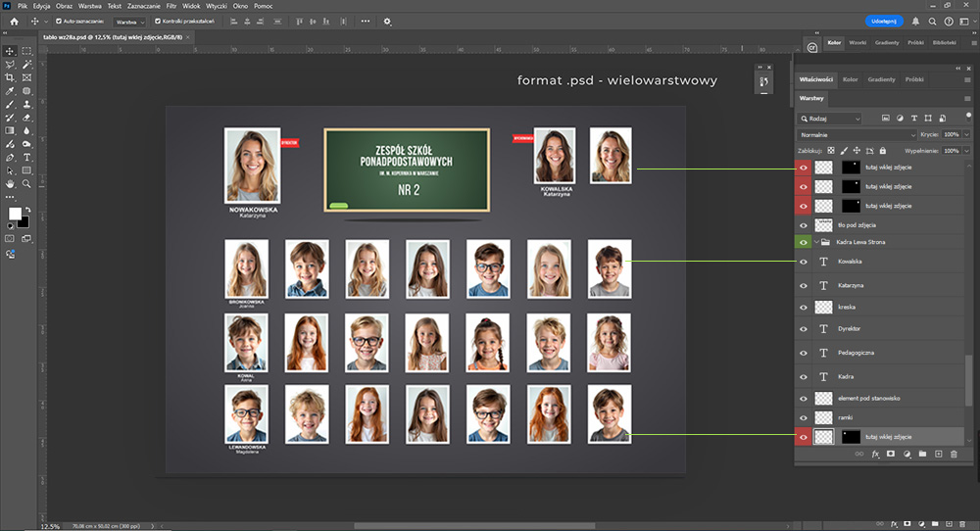
Task: Hide the 'tło pod zdjęcia' layer
Action: 804,225
